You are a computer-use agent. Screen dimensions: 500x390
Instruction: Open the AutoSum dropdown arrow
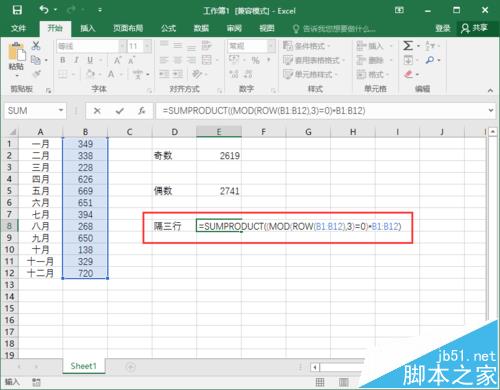click(418, 46)
